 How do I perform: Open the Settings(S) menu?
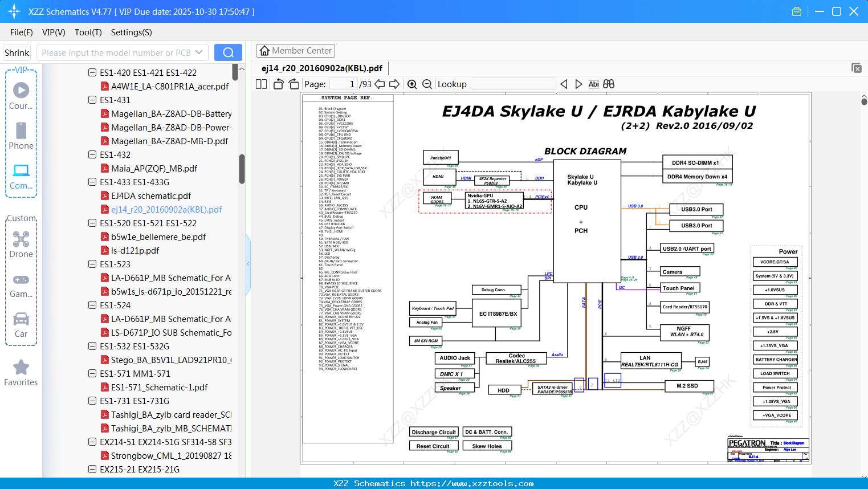[132, 32]
